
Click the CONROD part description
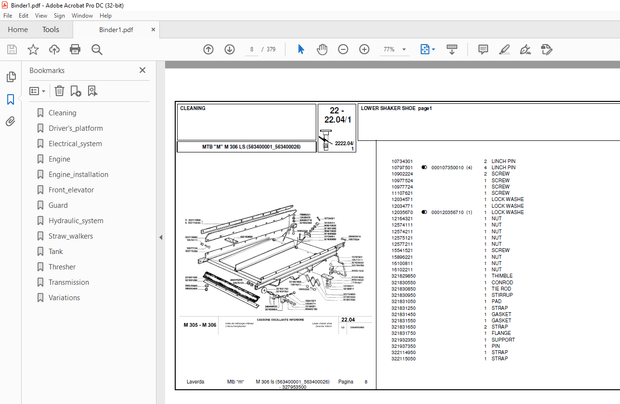(502, 282)
